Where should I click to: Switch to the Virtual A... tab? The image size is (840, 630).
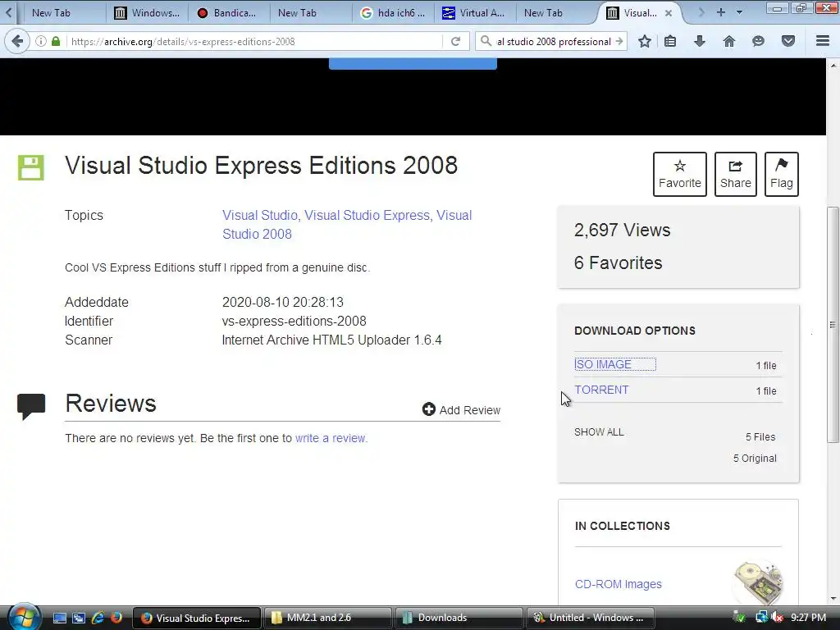coord(474,13)
